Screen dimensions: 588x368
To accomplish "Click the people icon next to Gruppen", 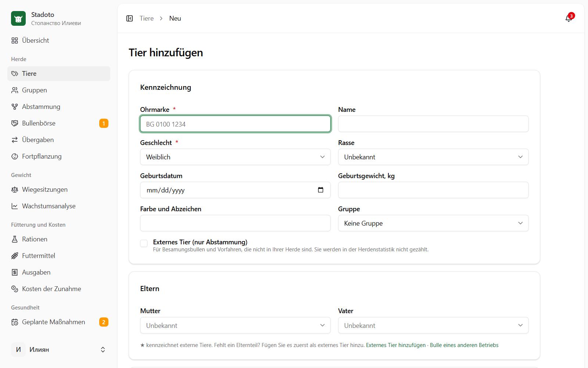I will click(15, 90).
